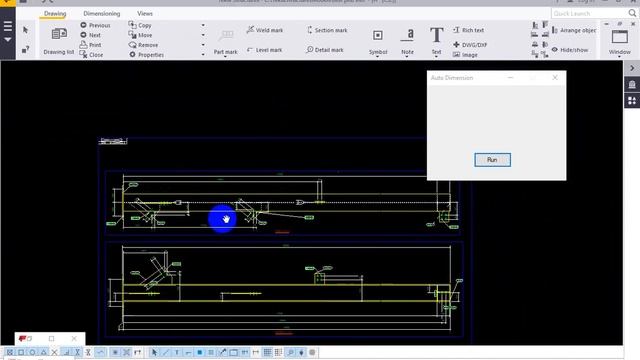Print the current drawing
Image resolution: width=640 pixels, height=360 pixels.
point(91,45)
